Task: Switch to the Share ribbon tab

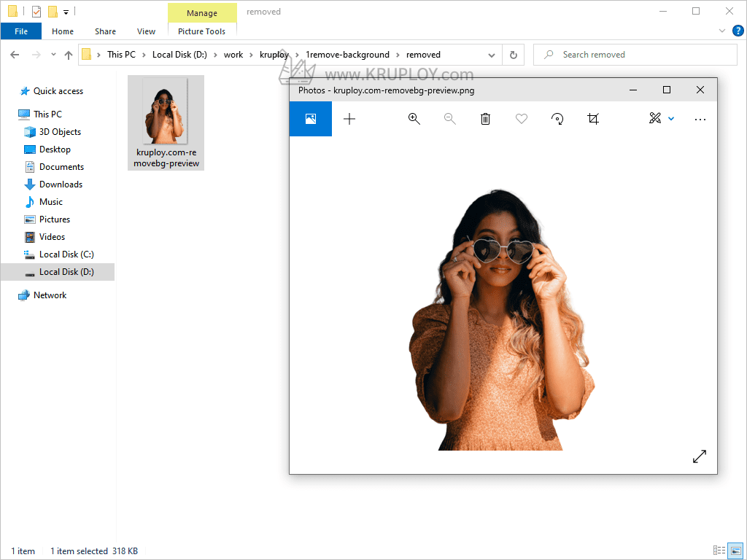Action: click(x=105, y=31)
